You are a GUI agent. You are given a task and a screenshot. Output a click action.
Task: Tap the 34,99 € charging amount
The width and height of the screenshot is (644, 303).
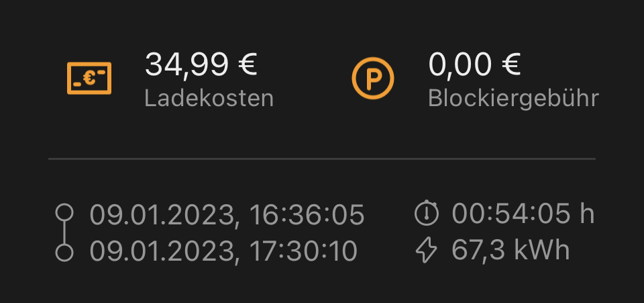pyautogui.click(x=201, y=65)
